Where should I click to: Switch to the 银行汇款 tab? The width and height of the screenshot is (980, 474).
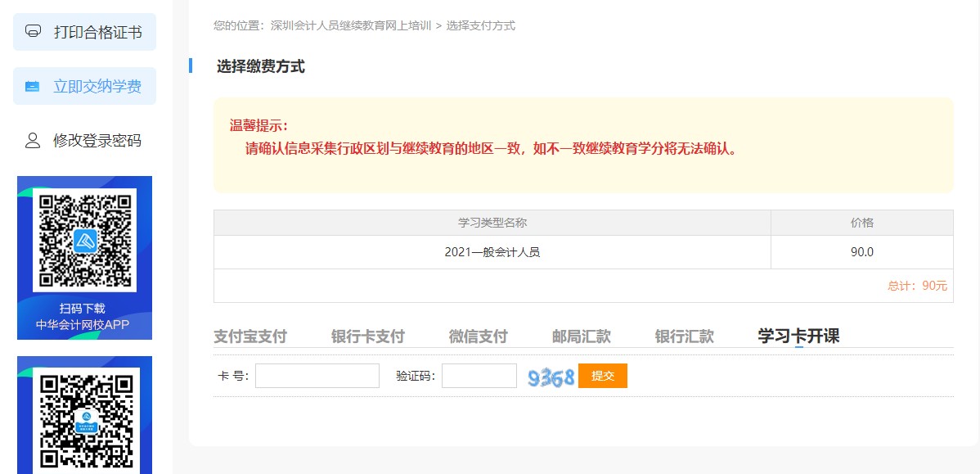(x=685, y=336)
